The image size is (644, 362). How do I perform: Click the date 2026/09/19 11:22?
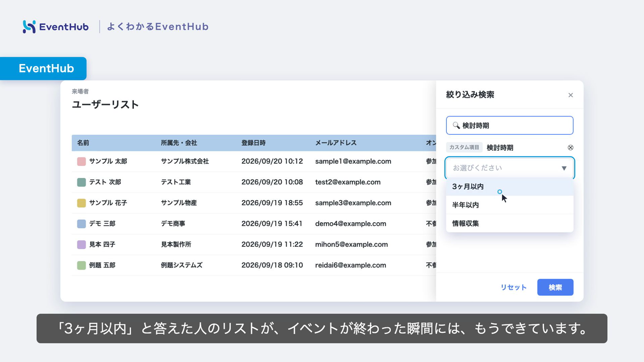[x=272, y=244]
